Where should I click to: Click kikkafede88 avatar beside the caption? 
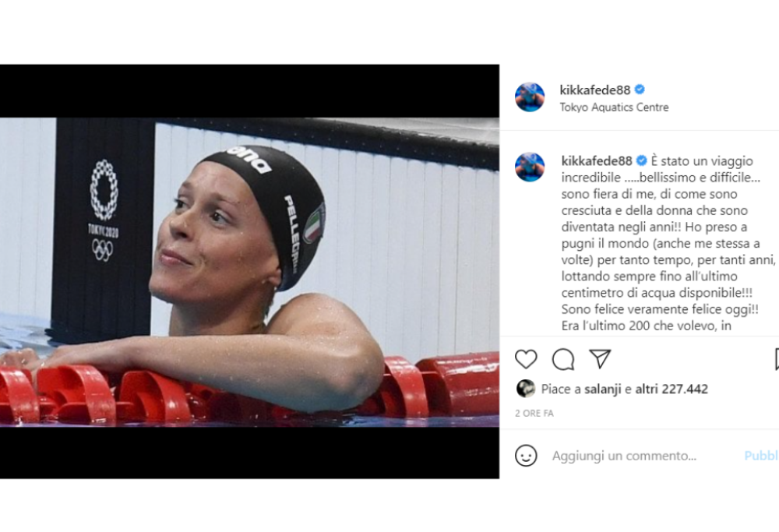point(530,167)
